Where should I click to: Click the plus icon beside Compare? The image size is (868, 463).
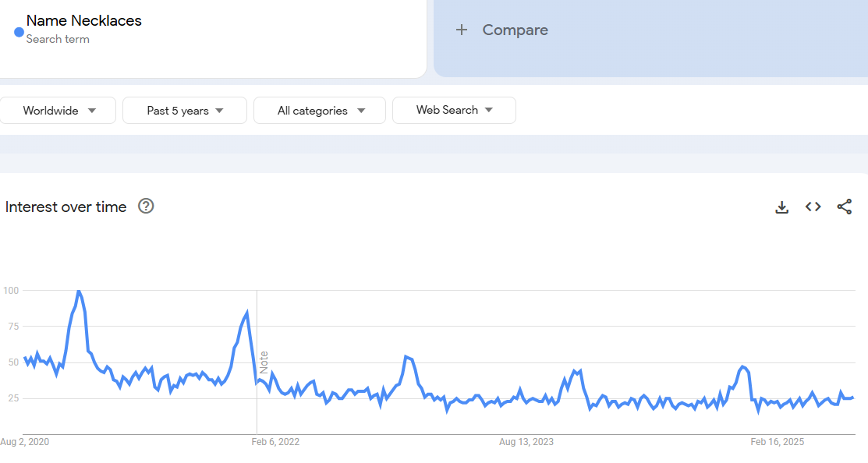(462, 30)
